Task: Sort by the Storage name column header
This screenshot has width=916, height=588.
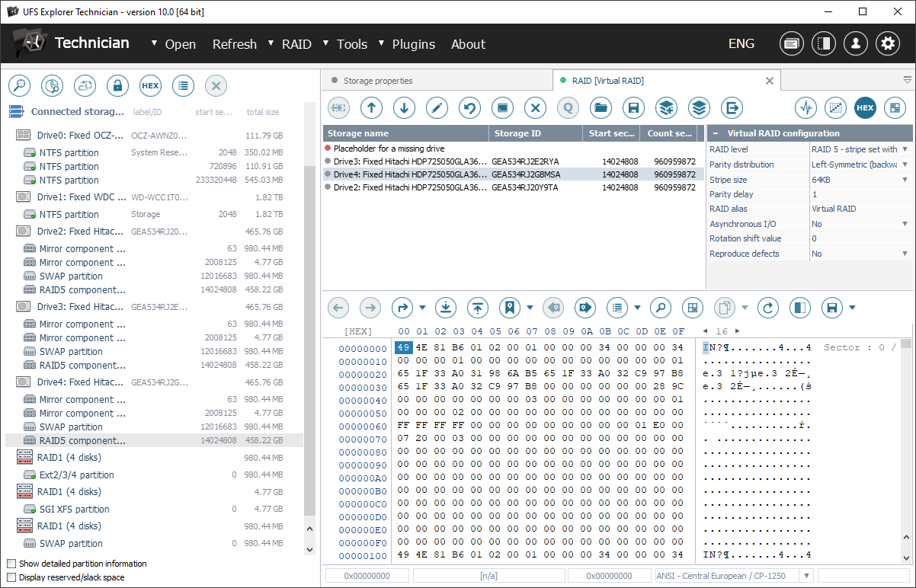Action: [405, 133]
